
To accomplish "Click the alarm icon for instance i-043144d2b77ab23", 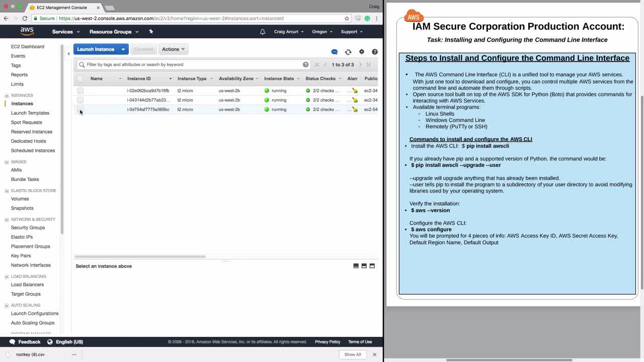I will 355,100.
